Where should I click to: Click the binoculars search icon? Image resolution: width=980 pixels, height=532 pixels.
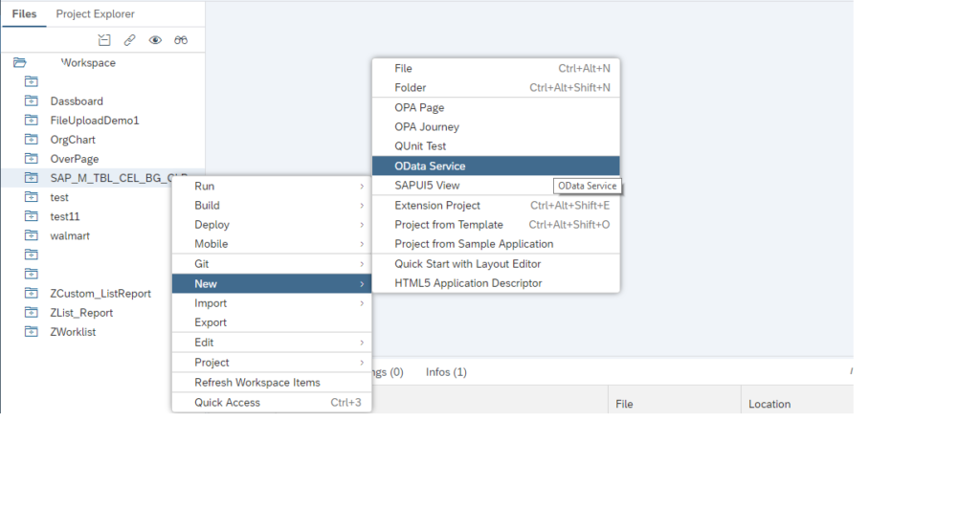click(181, 40)
